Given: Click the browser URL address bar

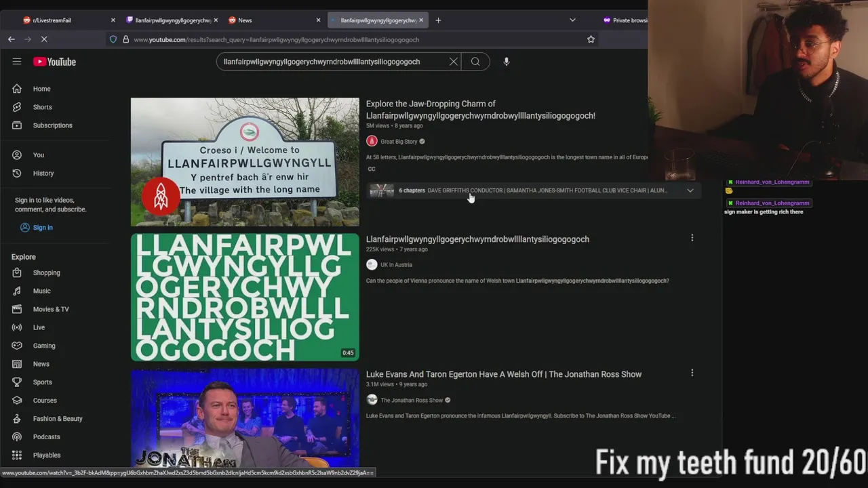Looking at the screenshot, I should click(353, 39).
